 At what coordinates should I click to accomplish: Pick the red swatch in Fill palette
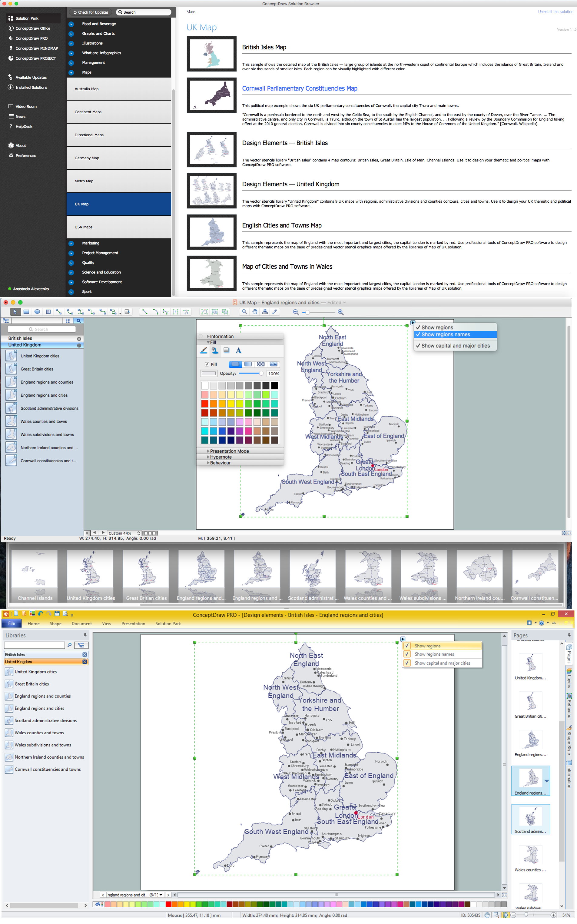coord(205,404)
